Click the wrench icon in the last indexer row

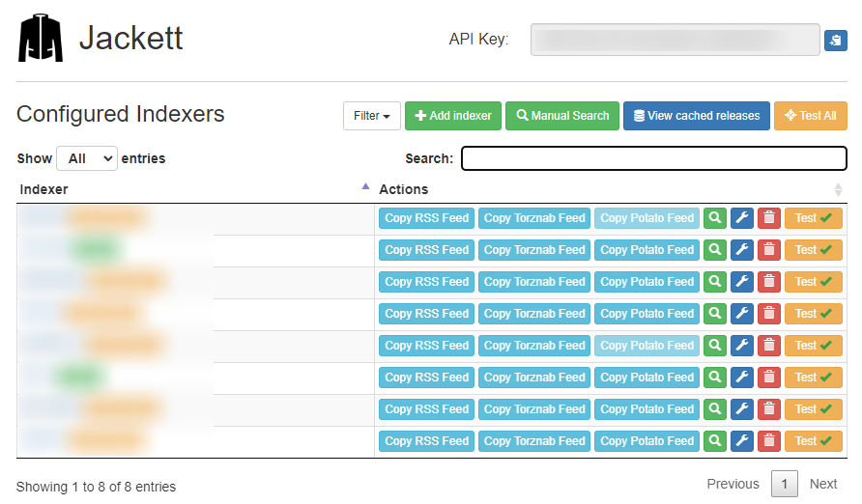point(741,441)
